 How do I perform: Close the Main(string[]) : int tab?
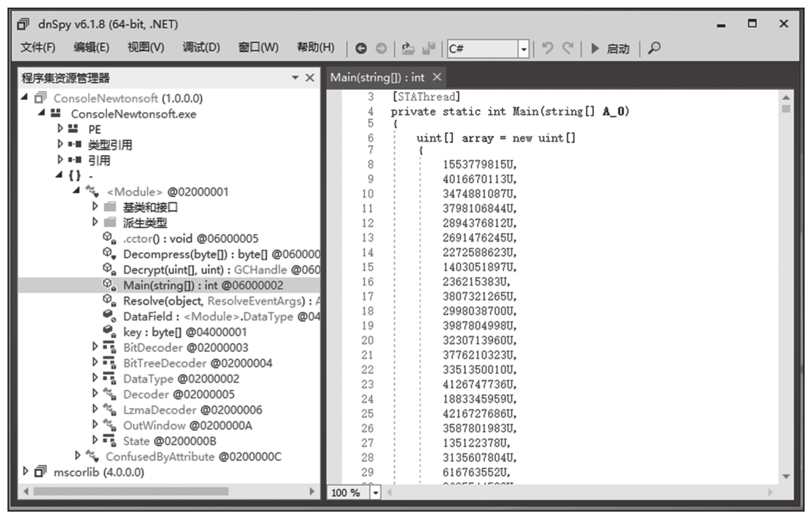coord(436,77)
